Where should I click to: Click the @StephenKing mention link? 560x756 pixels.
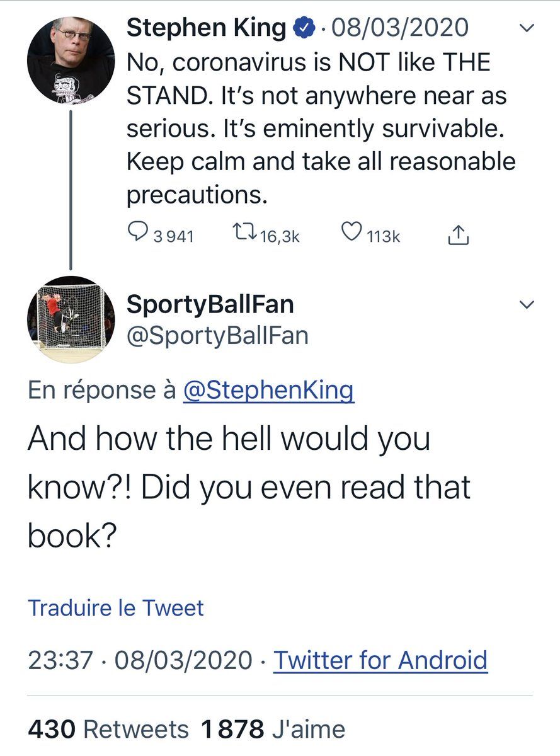click(268, 391)
